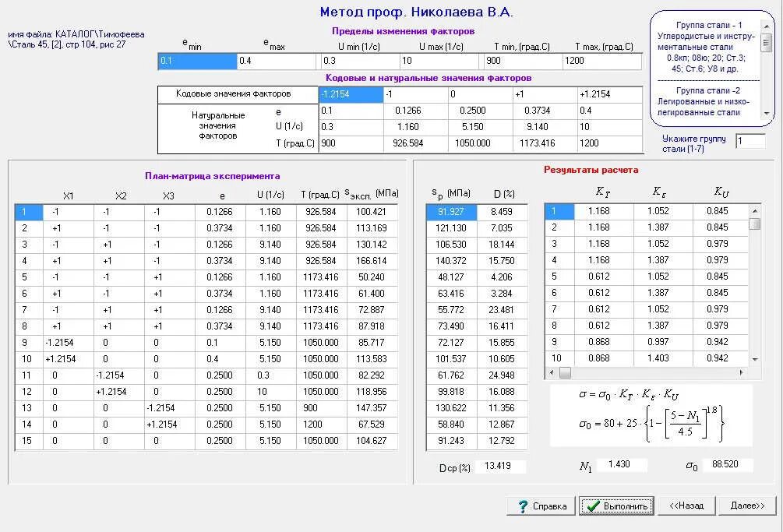The image size is (783, 532).
Task: Click D value 24.948 in results
Action: tap(502, 375)
